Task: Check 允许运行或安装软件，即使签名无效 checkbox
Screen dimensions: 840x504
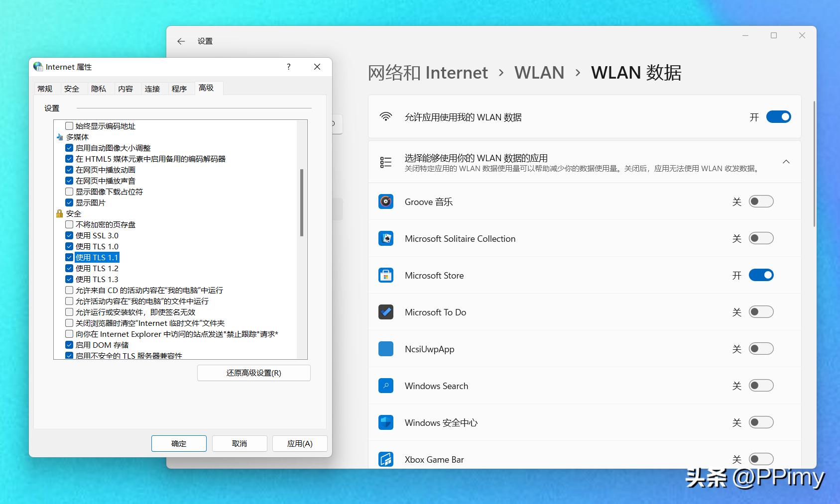Action: point(69,312)
